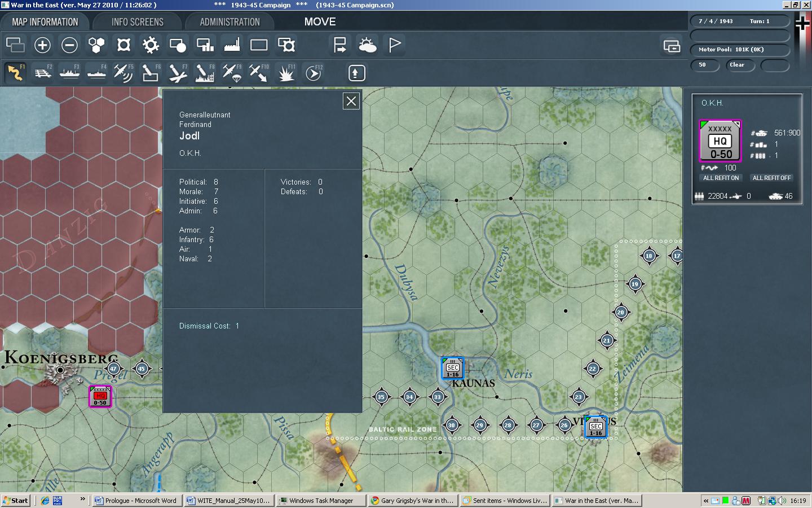Open the Administration tab

(230, 22)
